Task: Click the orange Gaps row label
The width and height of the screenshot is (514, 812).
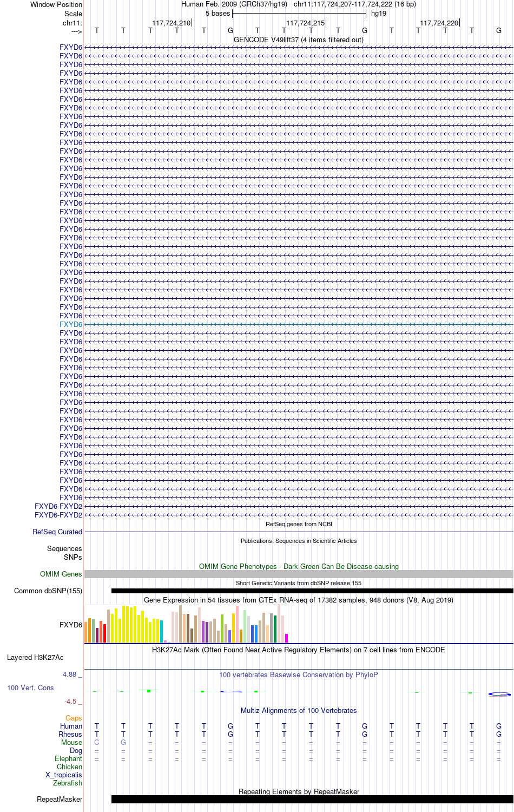Action: 74,718
